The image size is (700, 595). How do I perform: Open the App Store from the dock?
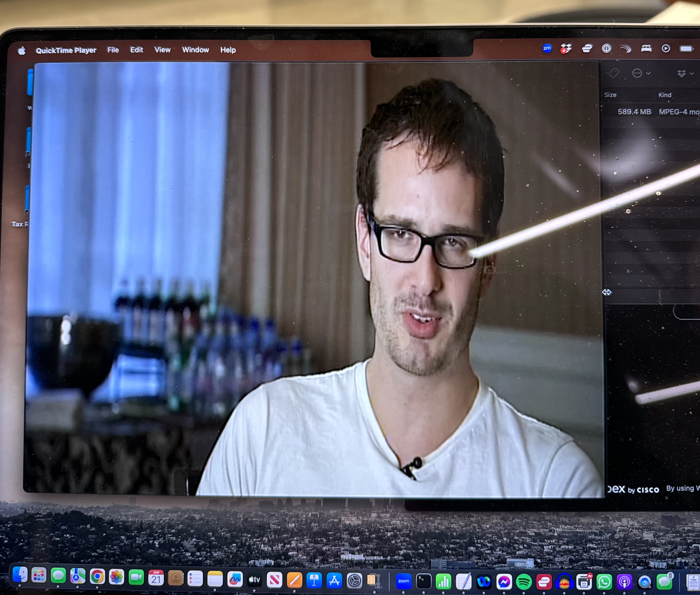pos(334,581)
